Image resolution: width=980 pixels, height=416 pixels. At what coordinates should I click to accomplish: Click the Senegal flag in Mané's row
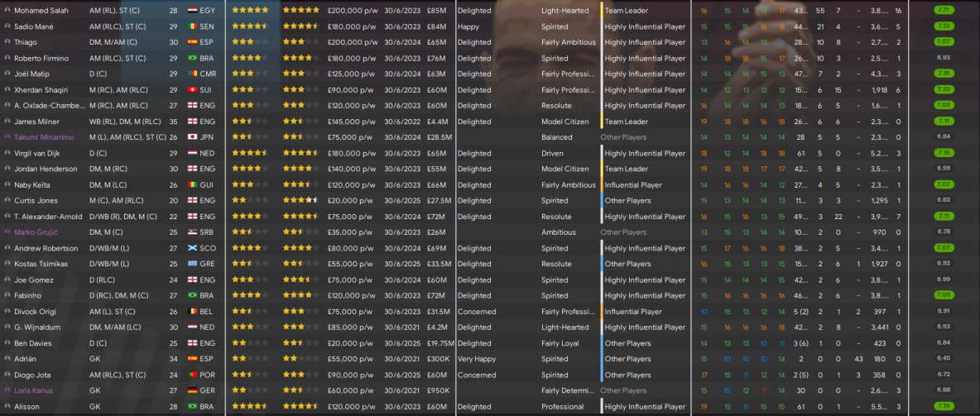(193, 26)
